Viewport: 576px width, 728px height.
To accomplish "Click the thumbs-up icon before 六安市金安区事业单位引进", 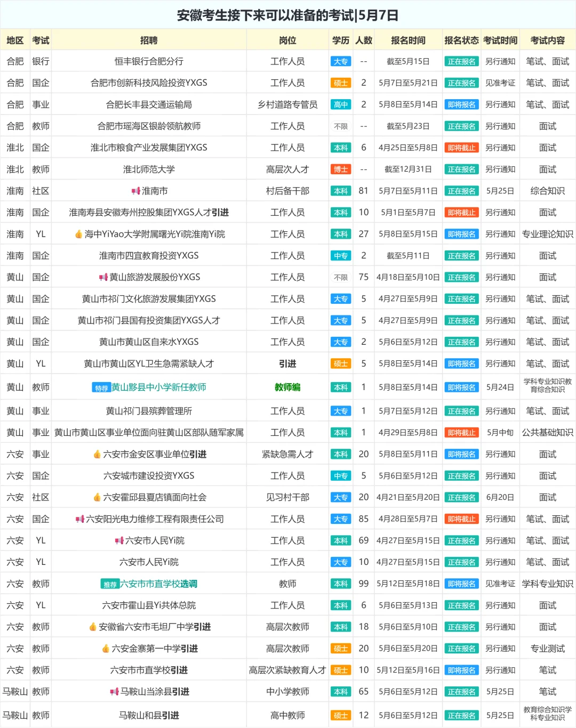I will (97, 454).
